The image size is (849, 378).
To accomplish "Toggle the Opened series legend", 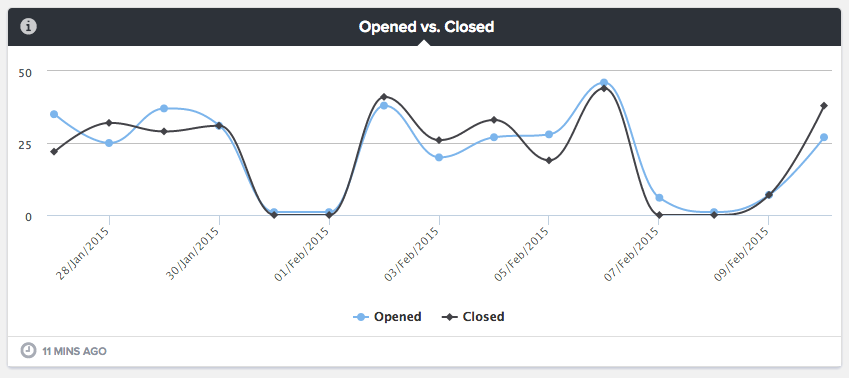I will [x=387, y=317].
